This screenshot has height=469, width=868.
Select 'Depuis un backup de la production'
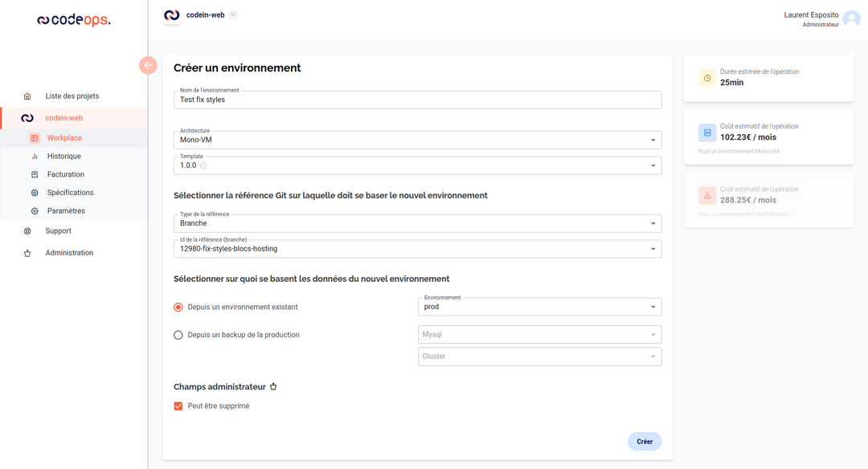(x=178, y=335)
